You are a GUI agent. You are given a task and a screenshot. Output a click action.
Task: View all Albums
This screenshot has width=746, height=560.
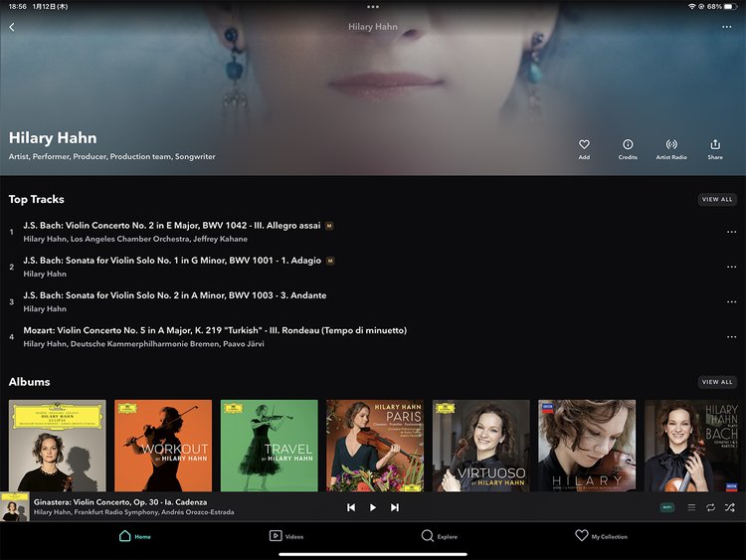tap(717, 382)
